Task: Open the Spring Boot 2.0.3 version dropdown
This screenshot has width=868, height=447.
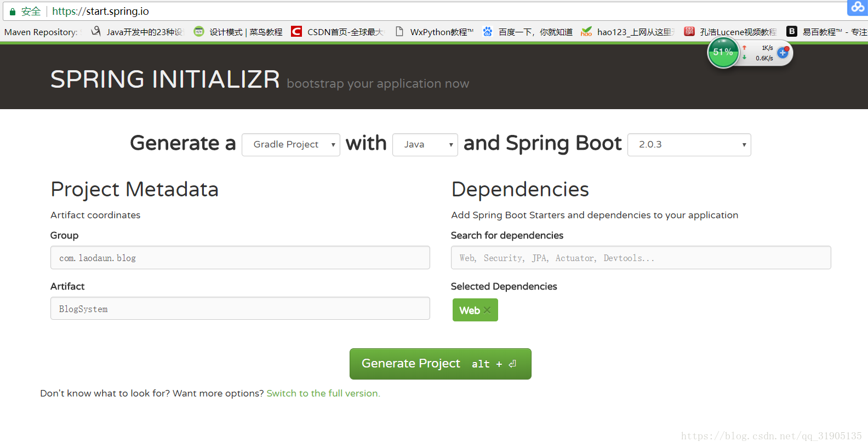Action: (689, 145)
